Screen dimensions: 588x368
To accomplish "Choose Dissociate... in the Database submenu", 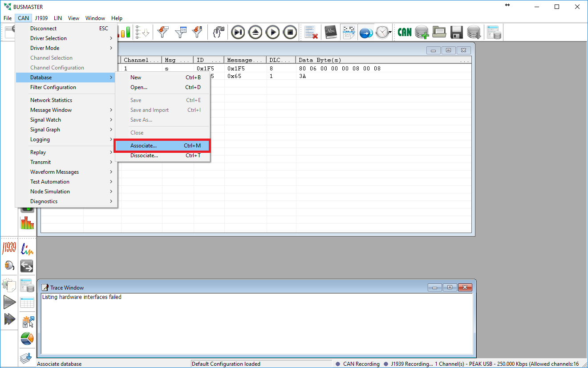I will coord(162,155).
